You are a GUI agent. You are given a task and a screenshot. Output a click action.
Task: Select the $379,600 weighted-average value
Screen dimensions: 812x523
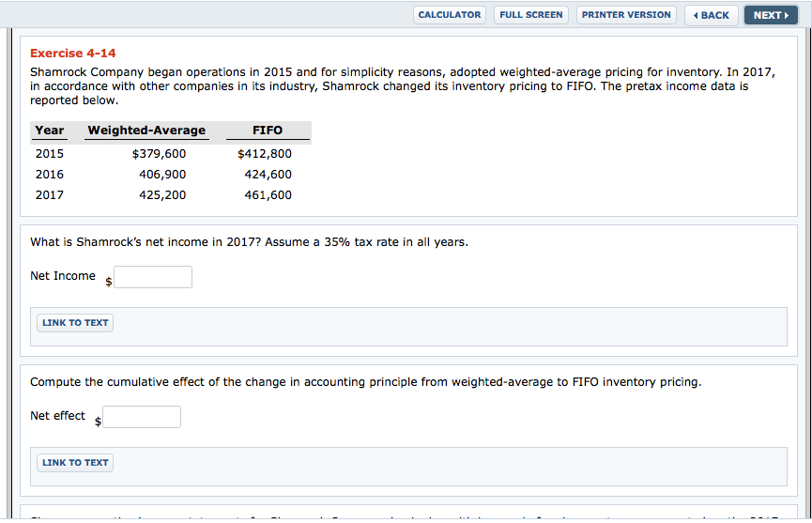[159, 154]
